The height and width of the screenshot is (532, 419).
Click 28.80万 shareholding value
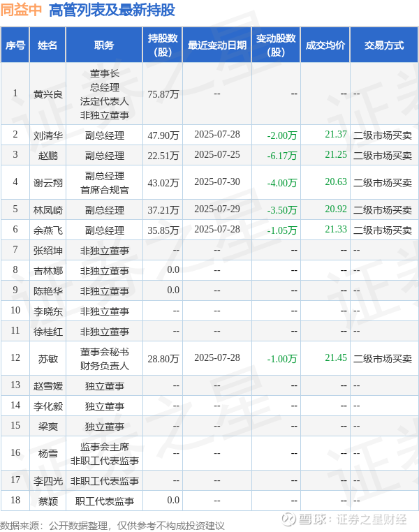(x=163, y=359)
